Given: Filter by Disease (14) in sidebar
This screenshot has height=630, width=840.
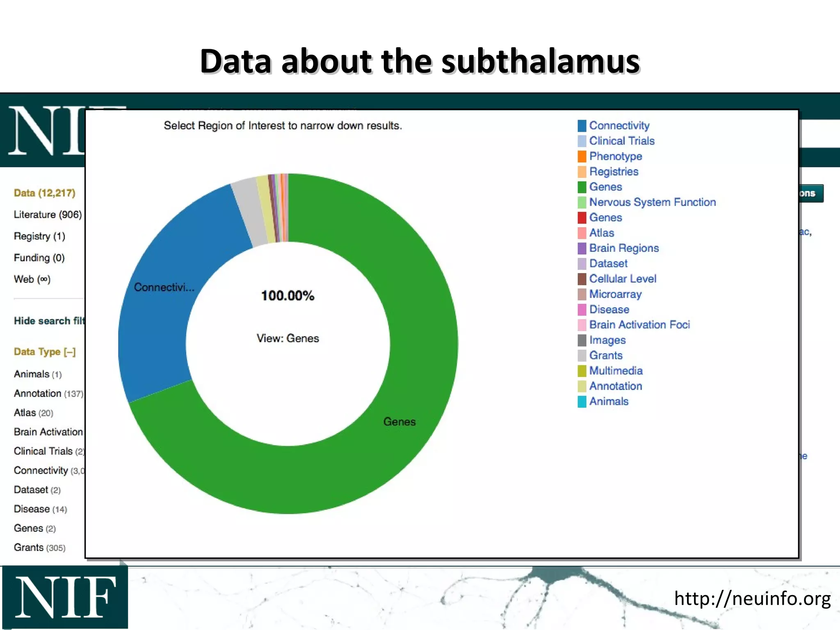Looking at the screenshot, I should coord(40,509).
